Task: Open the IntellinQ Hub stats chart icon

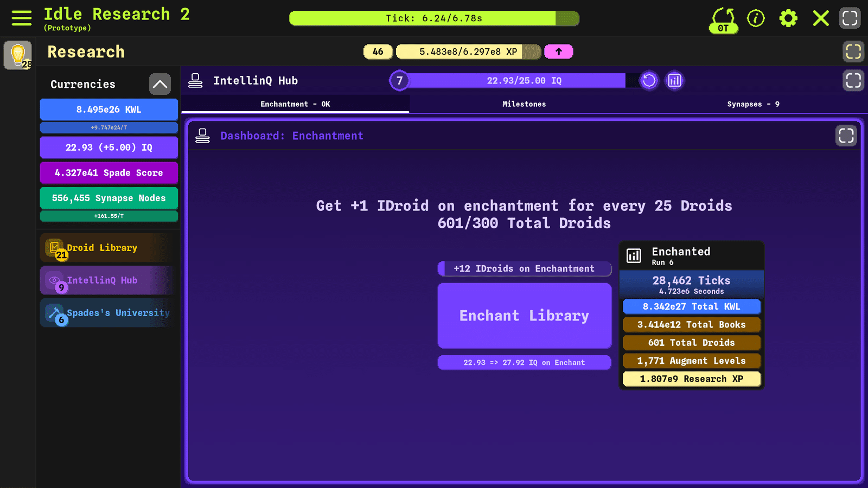Action: tap(674, 81)
